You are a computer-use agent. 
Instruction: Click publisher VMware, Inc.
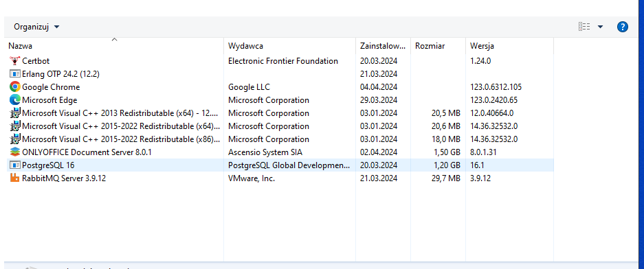point(252,178)
